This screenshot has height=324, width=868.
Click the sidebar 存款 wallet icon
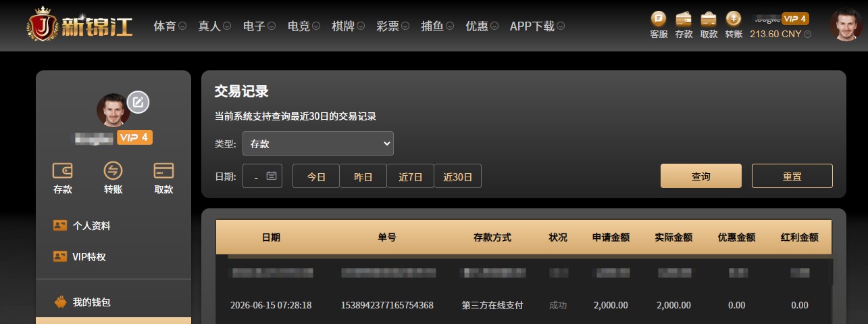point(63,170)
